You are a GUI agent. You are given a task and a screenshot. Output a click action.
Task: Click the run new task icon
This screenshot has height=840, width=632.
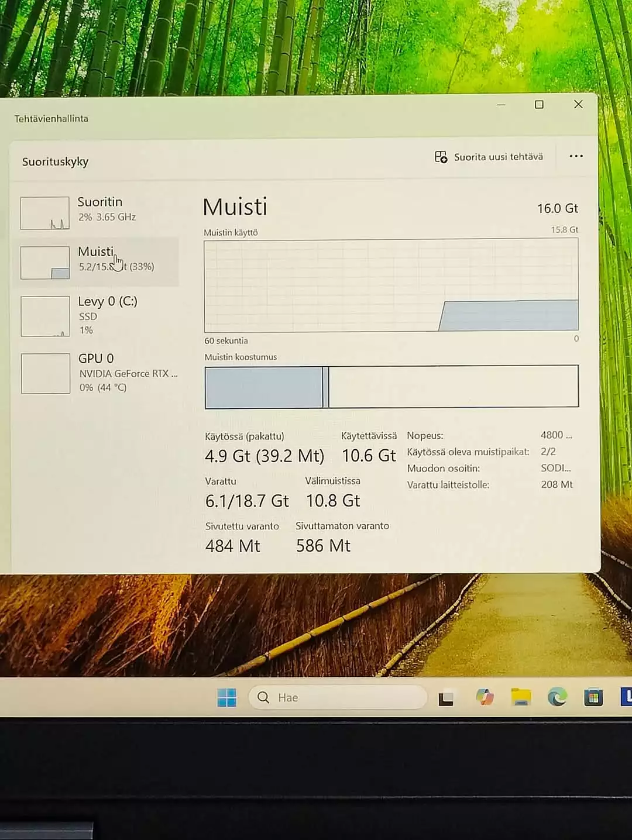[x=441, y=157]
